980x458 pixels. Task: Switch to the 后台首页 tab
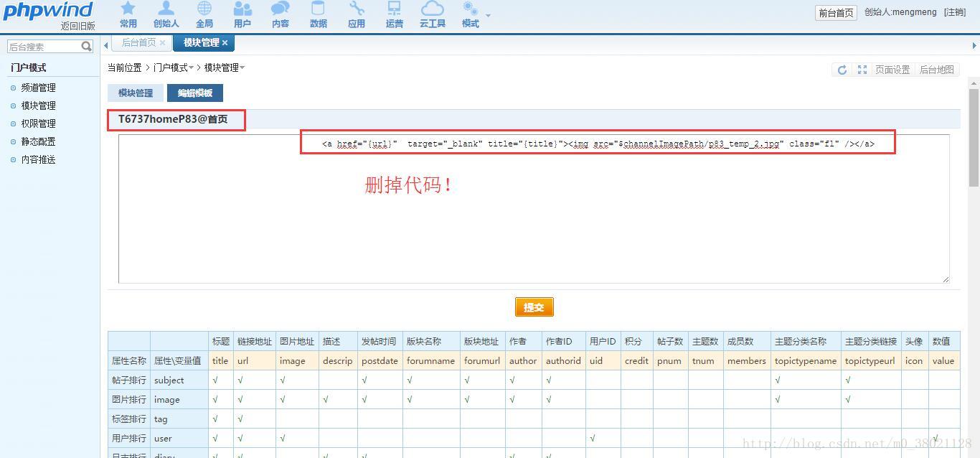[x=138, y=43]
